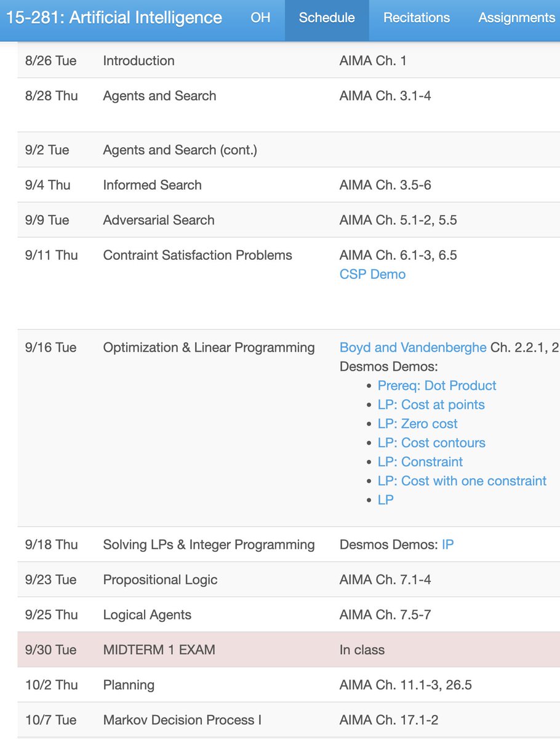Screen dimensions: 560x739
Task: Go to the OH page
Action: [260, 18]
